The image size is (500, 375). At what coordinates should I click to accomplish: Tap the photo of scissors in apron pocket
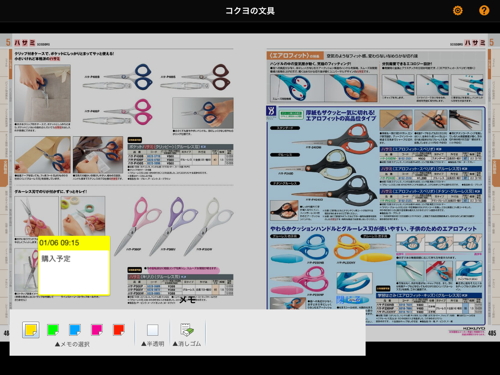(42, 93)
